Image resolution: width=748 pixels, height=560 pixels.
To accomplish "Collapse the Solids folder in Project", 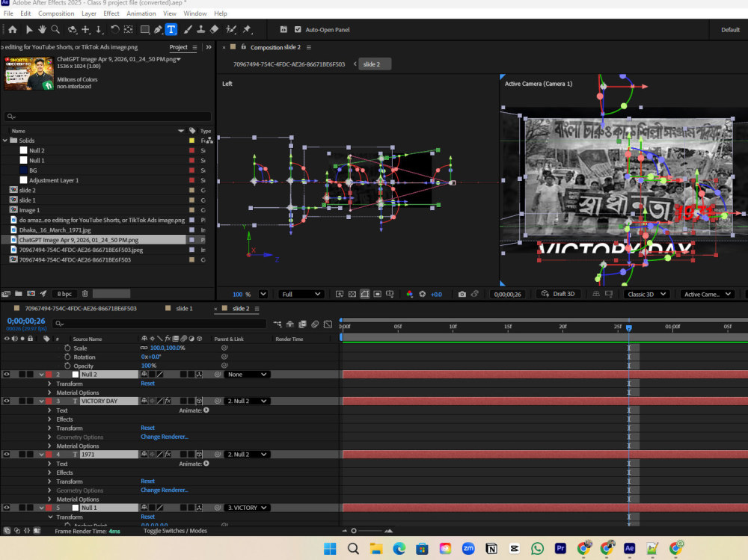I will tap(5, 141).
